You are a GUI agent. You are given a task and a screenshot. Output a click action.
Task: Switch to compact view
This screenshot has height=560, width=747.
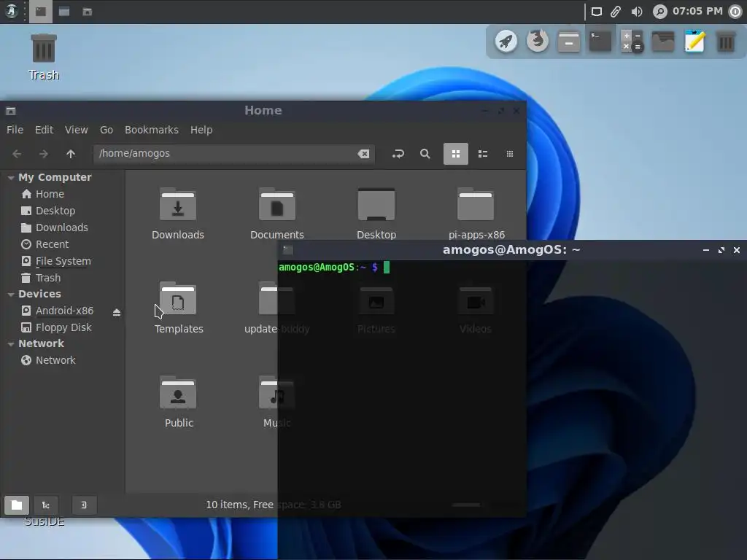510,154
